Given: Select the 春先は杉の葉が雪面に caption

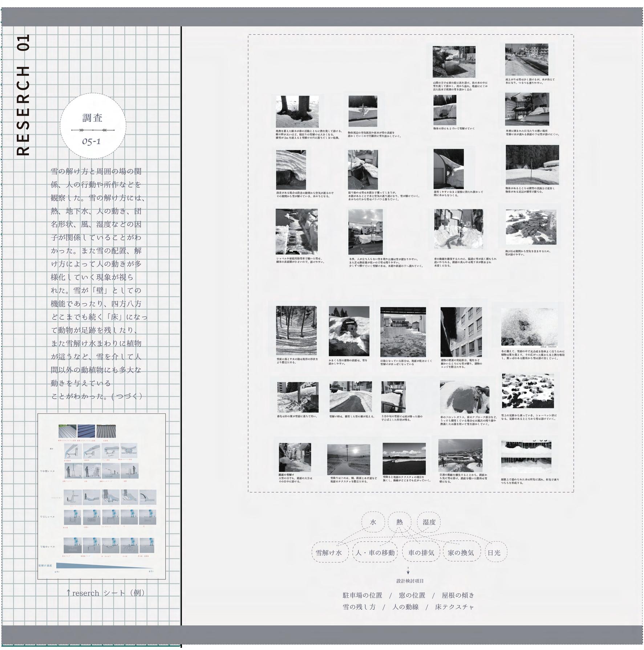Looking at the screenshot, I should click(297, 416).
